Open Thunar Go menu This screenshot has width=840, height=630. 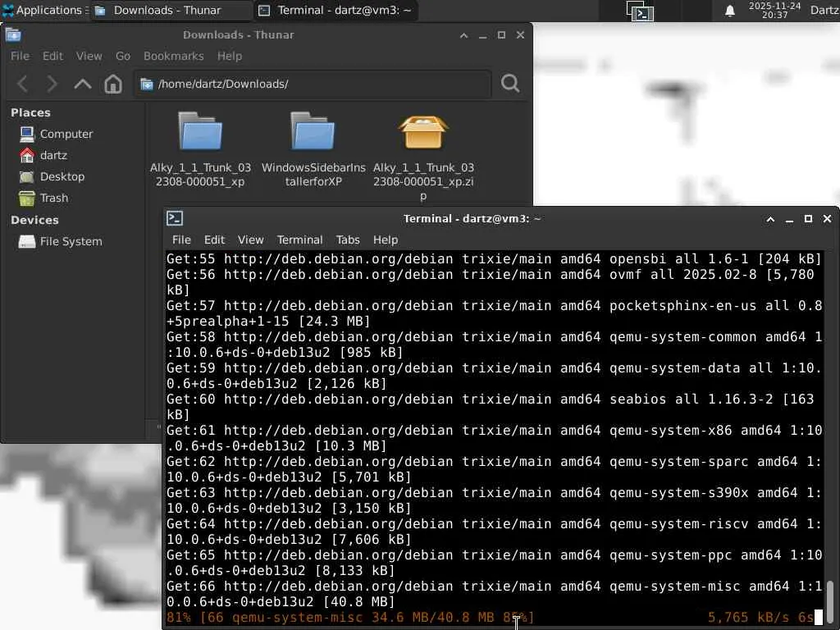click(123, 56)
